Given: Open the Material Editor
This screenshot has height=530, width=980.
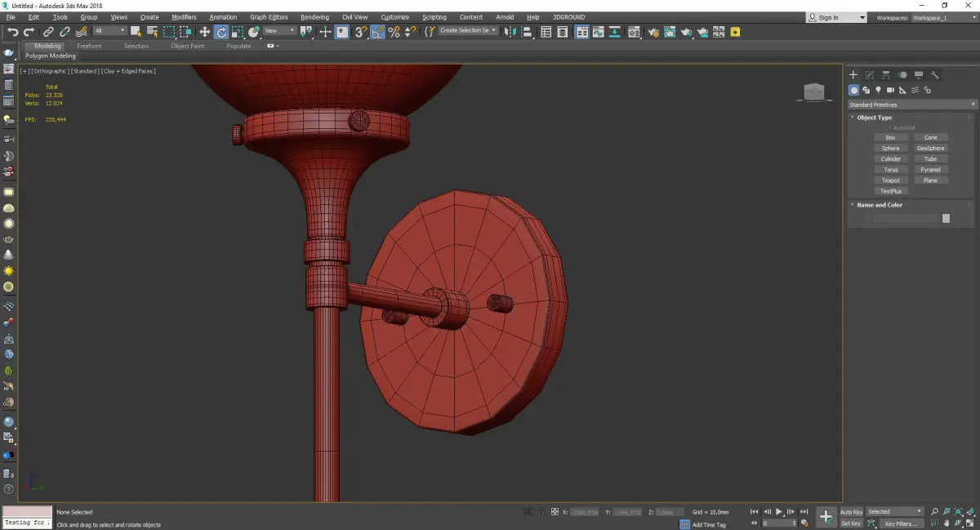Looking at the screenshot, I should pyautogui.click(x=634, y=32).
